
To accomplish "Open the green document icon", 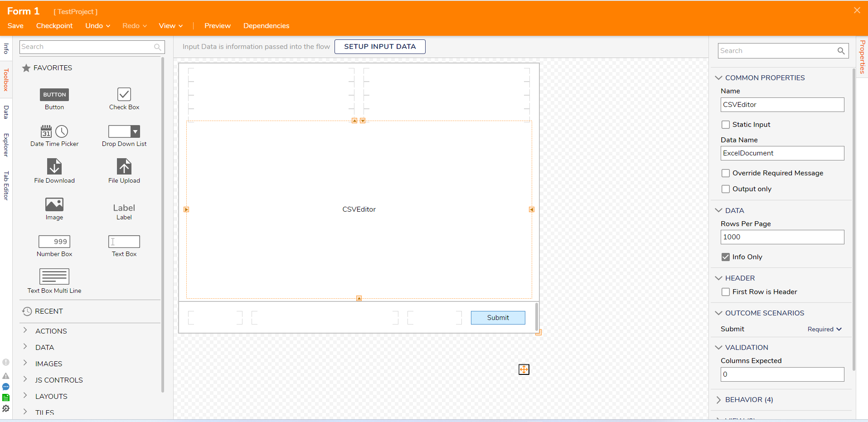I will 6,398.
